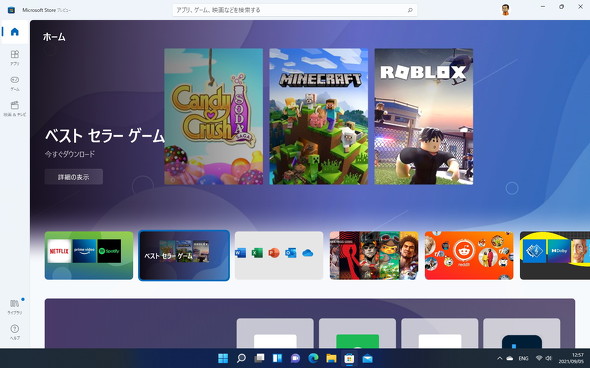Click the 今すぐダウンロード subtitle text
This screenshot has height=368, width=590.
point(70,154)
